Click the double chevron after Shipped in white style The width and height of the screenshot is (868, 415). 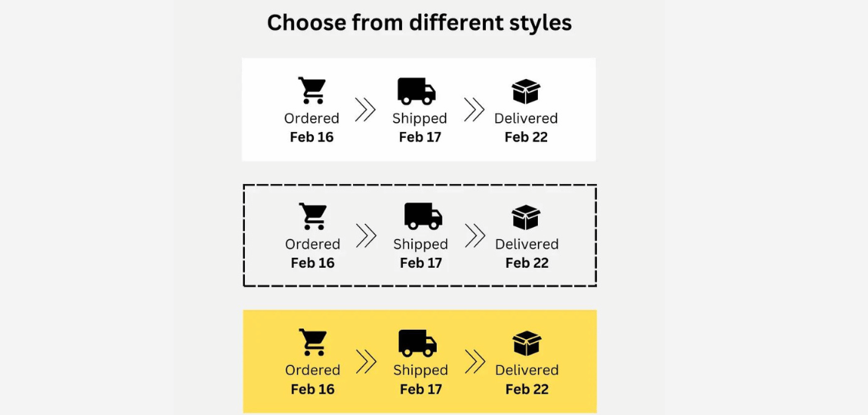pos(474,110)
